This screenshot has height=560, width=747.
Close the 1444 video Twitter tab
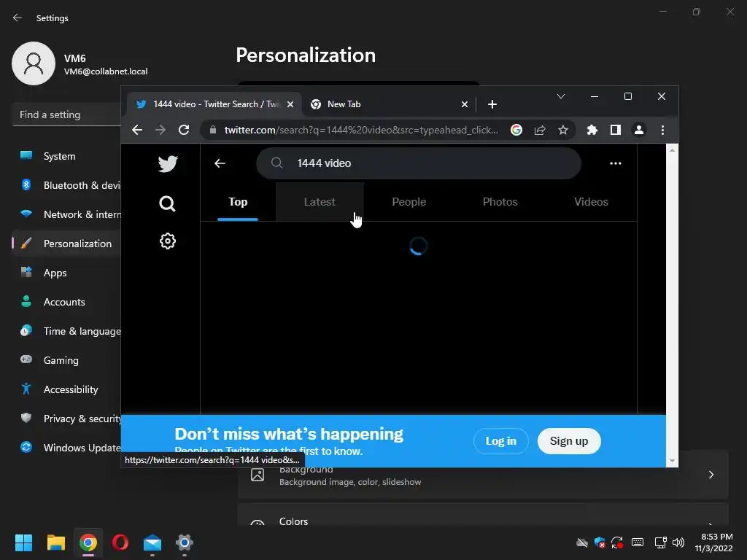290,104
